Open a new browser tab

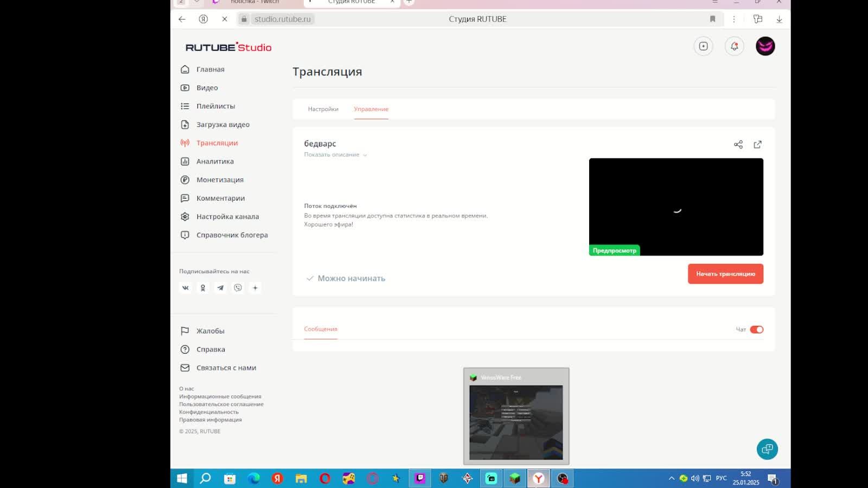[409, 2]
